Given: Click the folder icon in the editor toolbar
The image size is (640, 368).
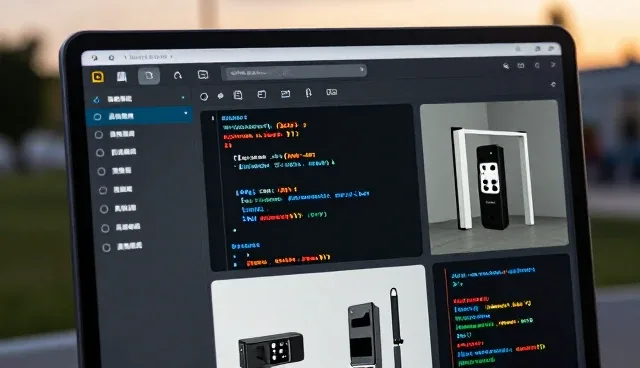Looking at the screenshot, I should pos(285,94).
